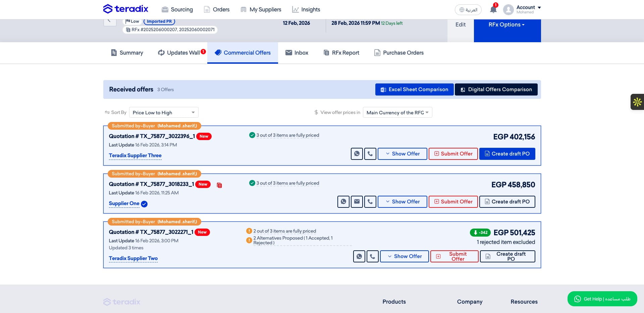Viewport: 644px width, 313px height.
Task: Expand the RFx Options menu
Action: point(507,25)
